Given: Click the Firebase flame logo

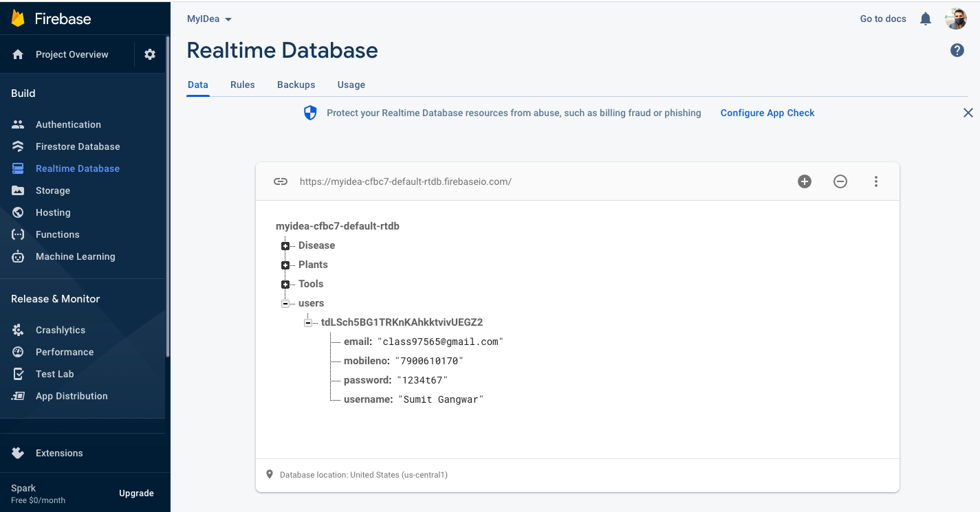Looking at the screenshot, I should (x=18, y=19).
